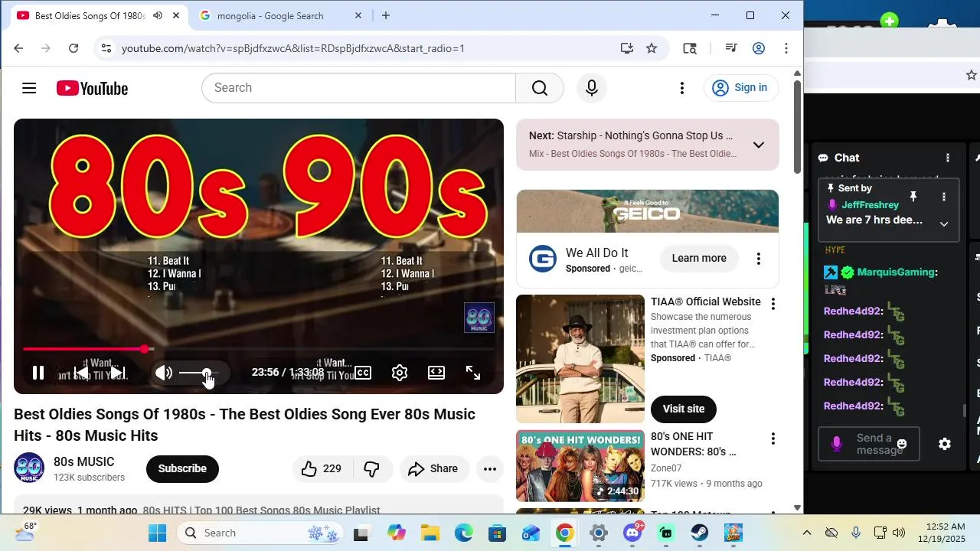Click Visit site for TIAA ad
980x551 pixels.
(x=684, y=409)
